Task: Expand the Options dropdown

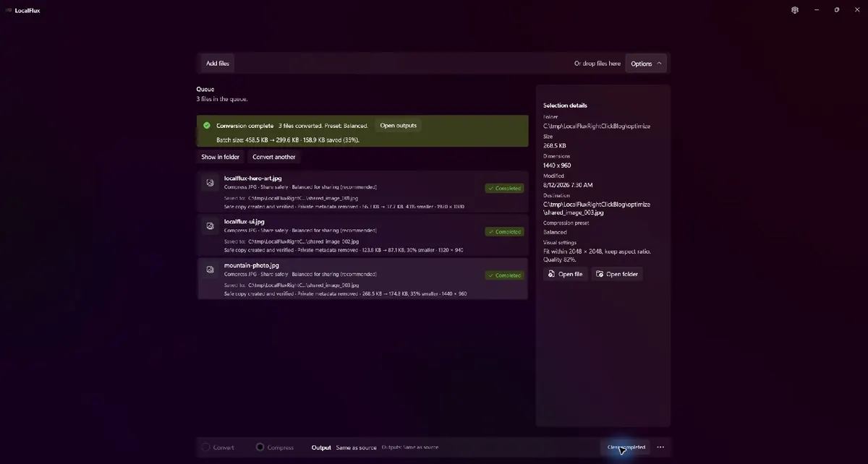Action: point(646,64)
